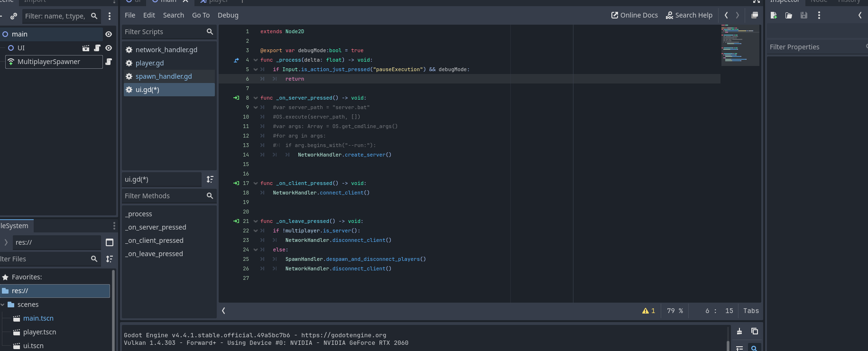Fold the _on_leave_pressed function
Viewport: 868px width, 351px height.
point(256,222)
